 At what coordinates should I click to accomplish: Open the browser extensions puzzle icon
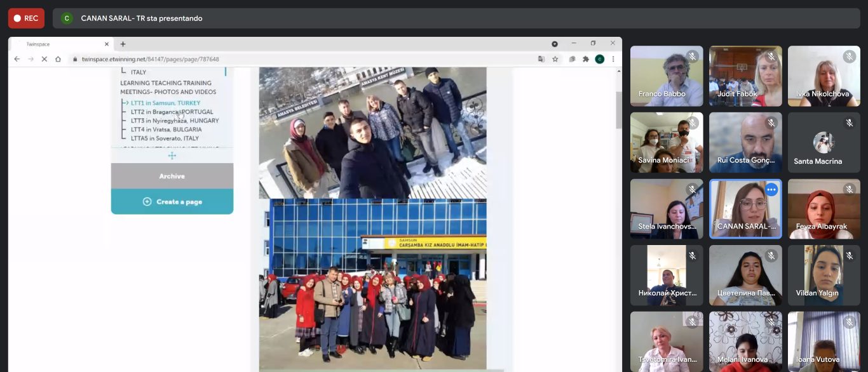point(586,59)
